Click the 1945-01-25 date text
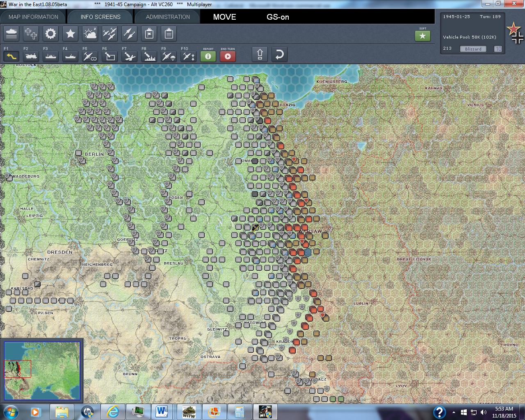This screenshot has width=525, height=420. [457, 17]
